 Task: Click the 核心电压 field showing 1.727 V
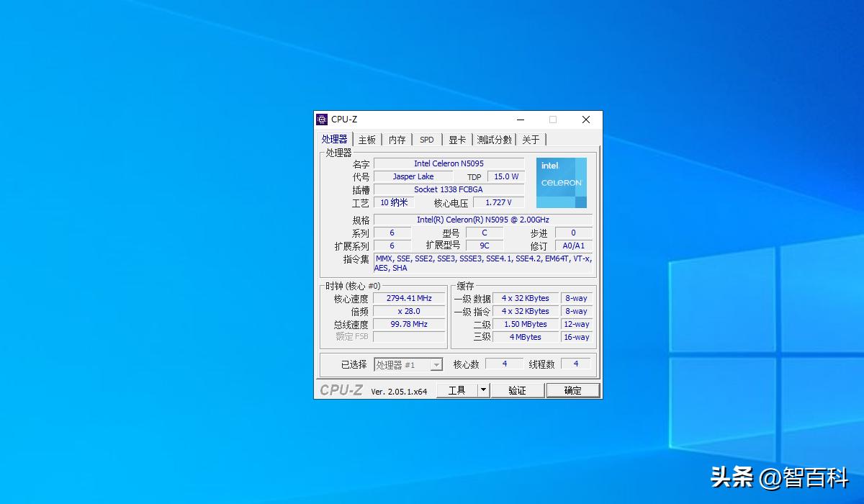click(498, 202)
